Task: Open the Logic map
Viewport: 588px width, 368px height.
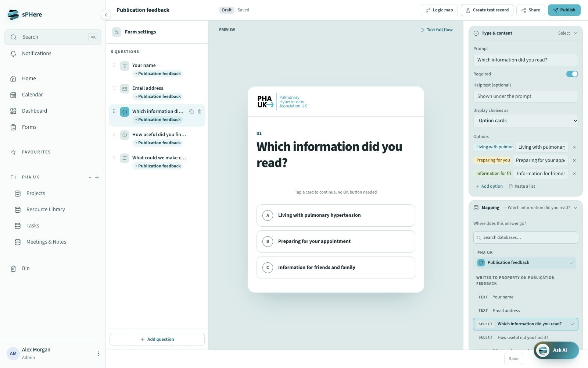Action: point(439,10)
